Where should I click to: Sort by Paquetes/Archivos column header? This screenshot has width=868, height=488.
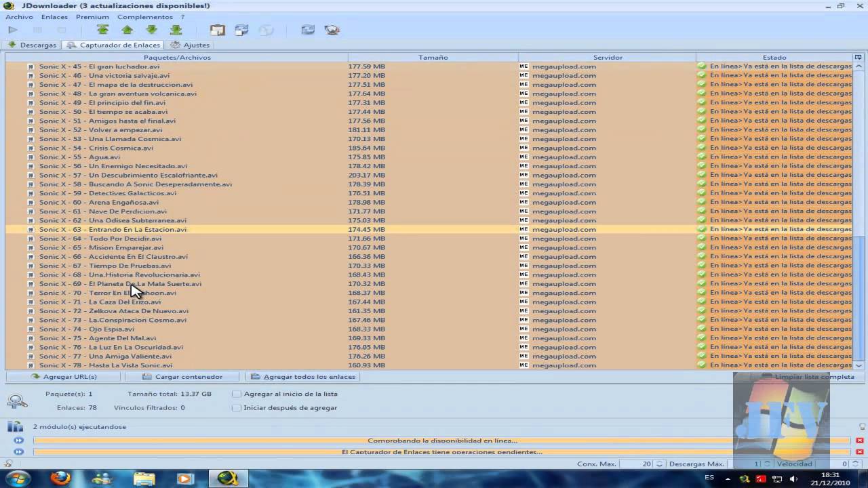click(x=177, y=58)
